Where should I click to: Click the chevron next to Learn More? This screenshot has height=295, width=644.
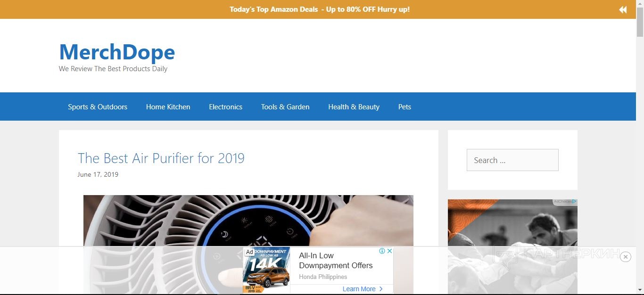[381, 289]
